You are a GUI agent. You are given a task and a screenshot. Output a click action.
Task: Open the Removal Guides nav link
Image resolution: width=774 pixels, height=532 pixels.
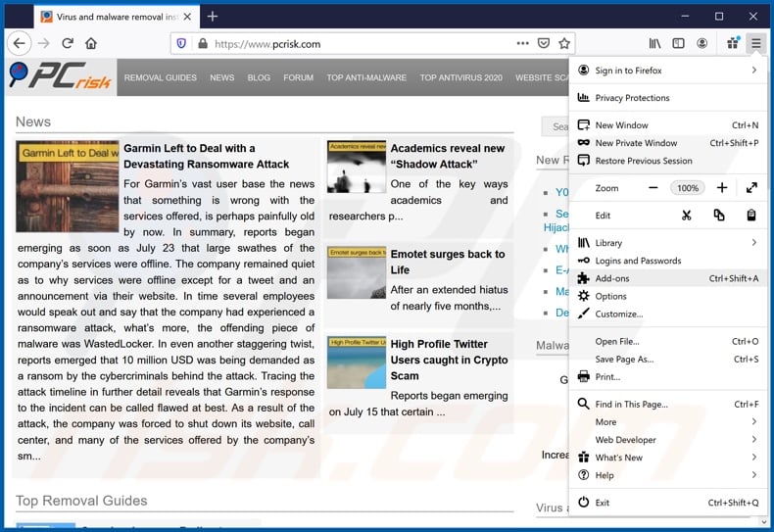pyautogui.click(x=161, y=77)
